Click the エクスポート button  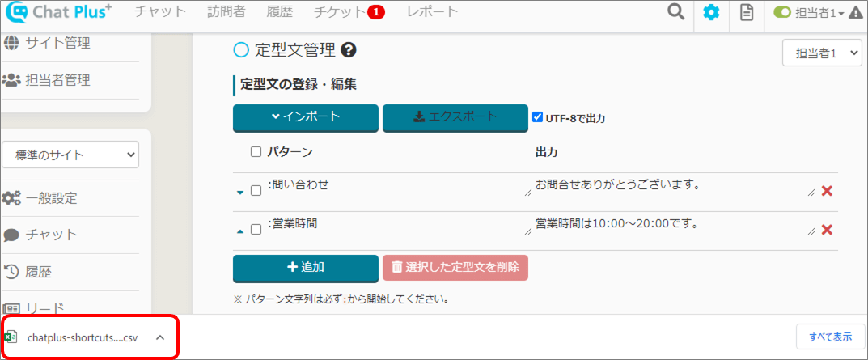(x=455, y=117)
